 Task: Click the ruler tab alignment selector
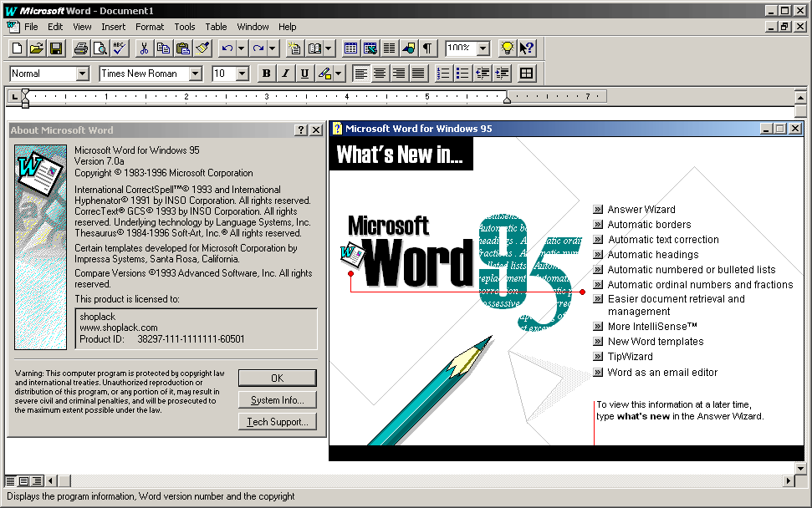pyautogui.click(x=14, y=97)
